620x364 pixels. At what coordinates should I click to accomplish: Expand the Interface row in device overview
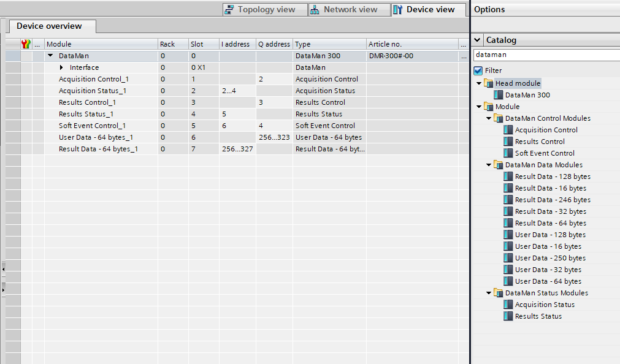61,67
